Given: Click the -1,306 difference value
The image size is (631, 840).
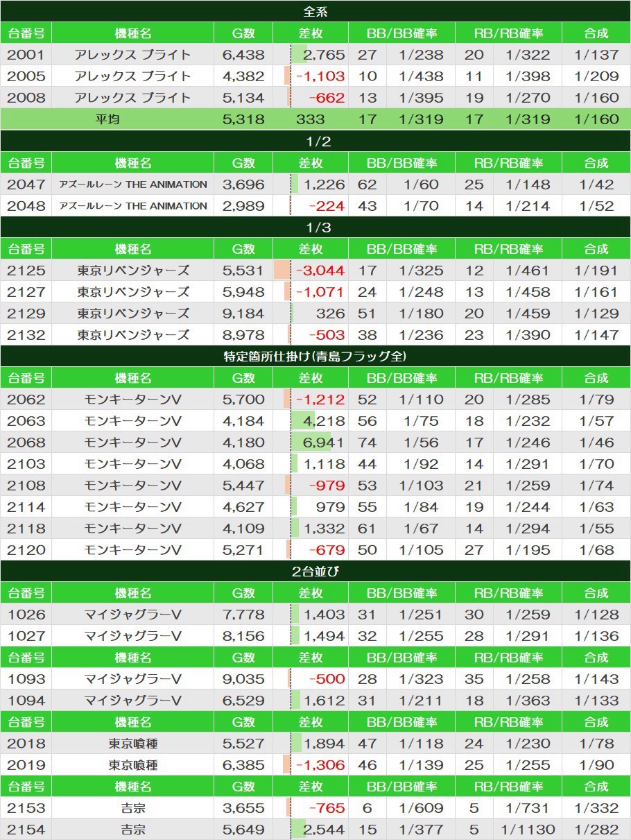Looking at the screenshot, I should [x=320, y=764].
